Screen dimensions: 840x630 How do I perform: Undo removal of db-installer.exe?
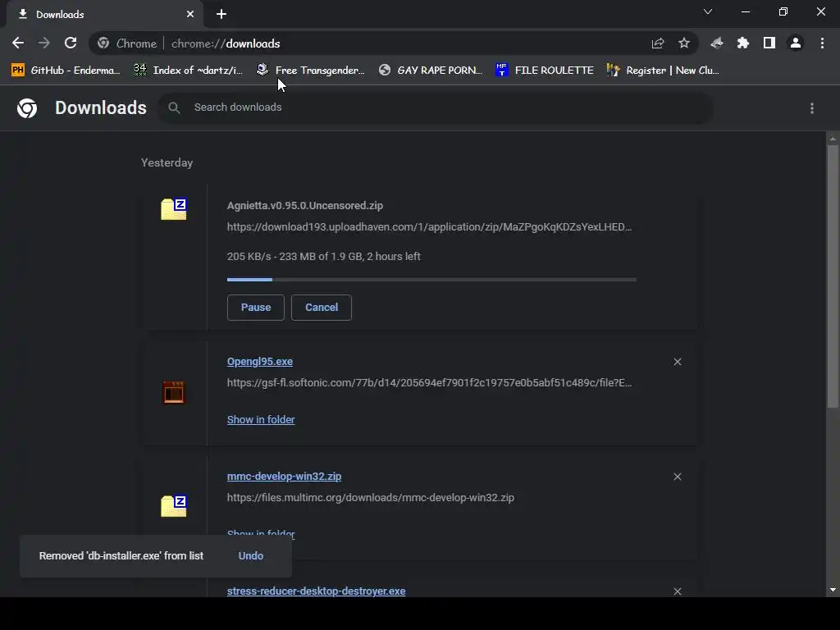(251, 556)
